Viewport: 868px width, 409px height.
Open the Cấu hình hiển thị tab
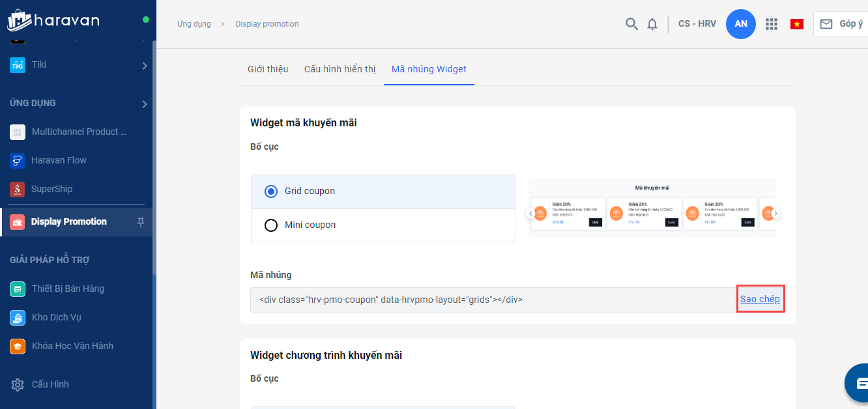tap(340, 69)
